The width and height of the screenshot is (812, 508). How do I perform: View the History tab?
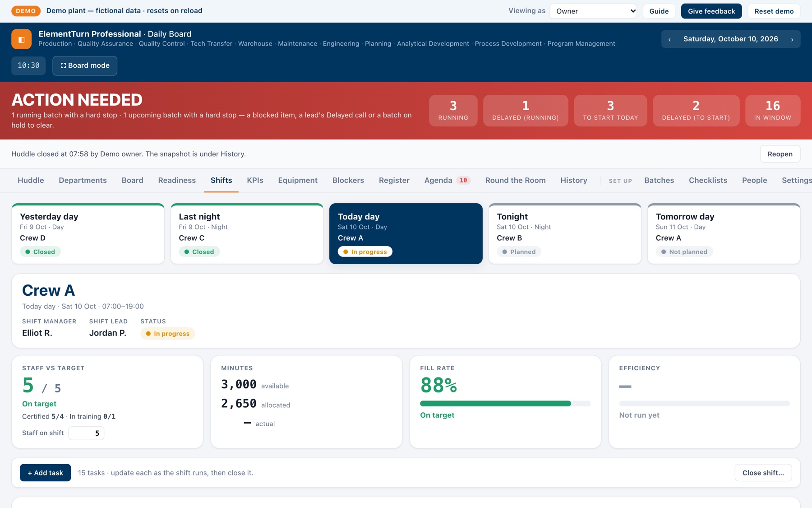573,180
